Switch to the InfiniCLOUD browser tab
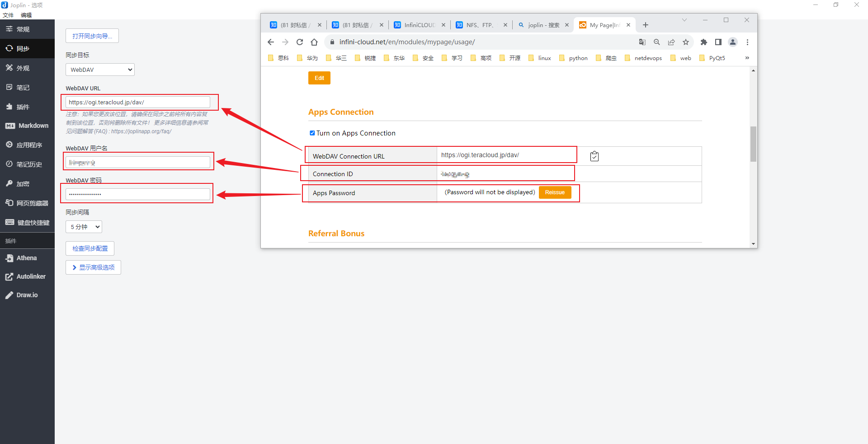 (x=420, y=25)
